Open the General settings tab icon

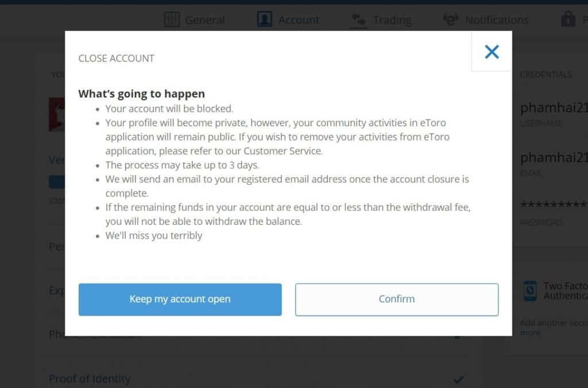172,19
